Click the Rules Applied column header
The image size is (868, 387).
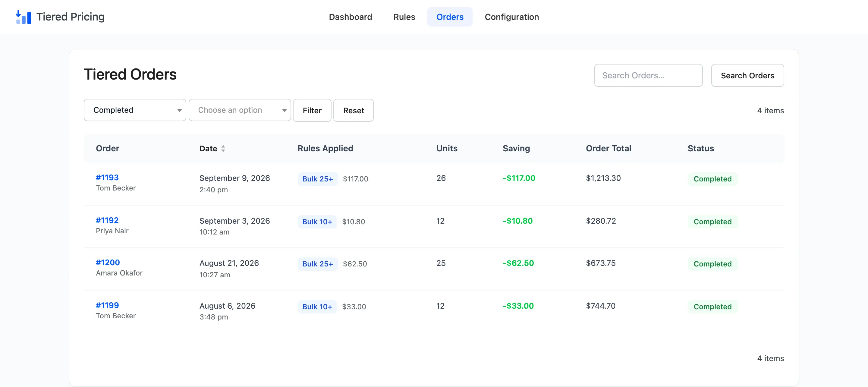point(325,148)
